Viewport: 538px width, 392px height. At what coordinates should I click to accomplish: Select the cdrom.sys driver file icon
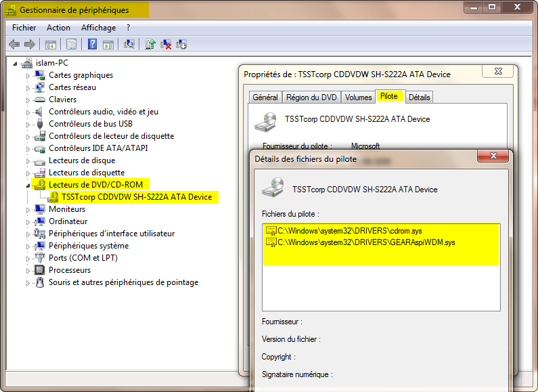271,231
